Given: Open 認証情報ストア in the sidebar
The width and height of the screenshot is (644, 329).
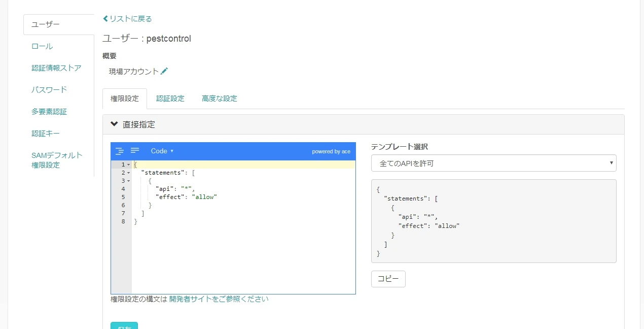Looking at the screenshot, I should [x=56, y=68].
